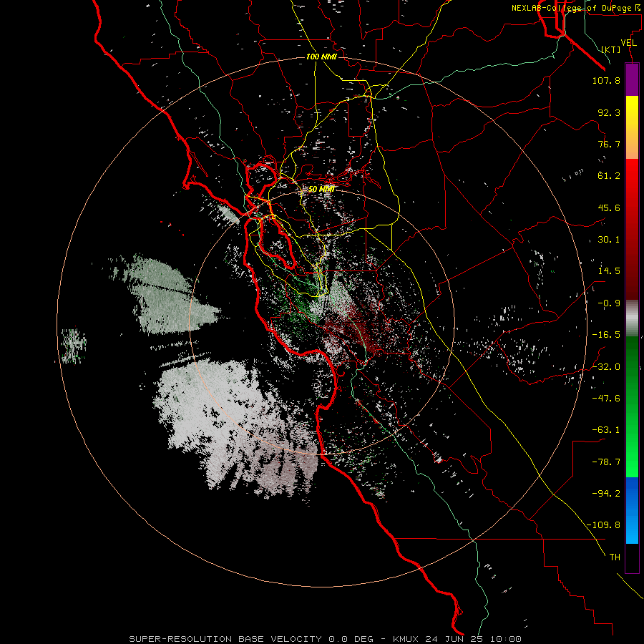The height and width of the screenshot is (644, 644).
Task: Click the TH label in the legend
Action: click(x=615, y=557)
